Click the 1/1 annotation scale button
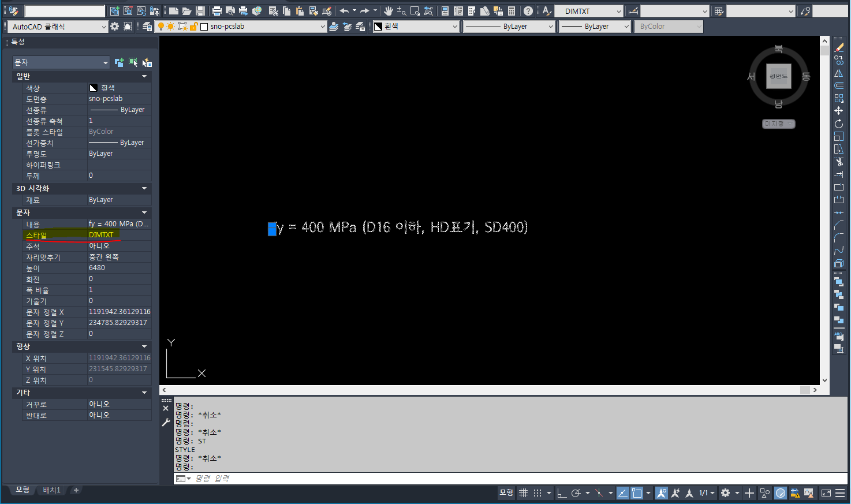This screenshot has height=504, width=851. click(x=707, y=493)
